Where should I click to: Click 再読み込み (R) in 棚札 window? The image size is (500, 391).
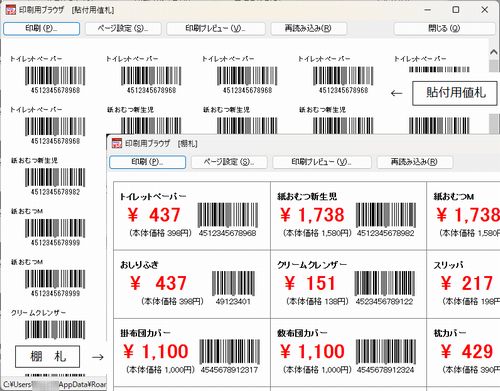414,162
